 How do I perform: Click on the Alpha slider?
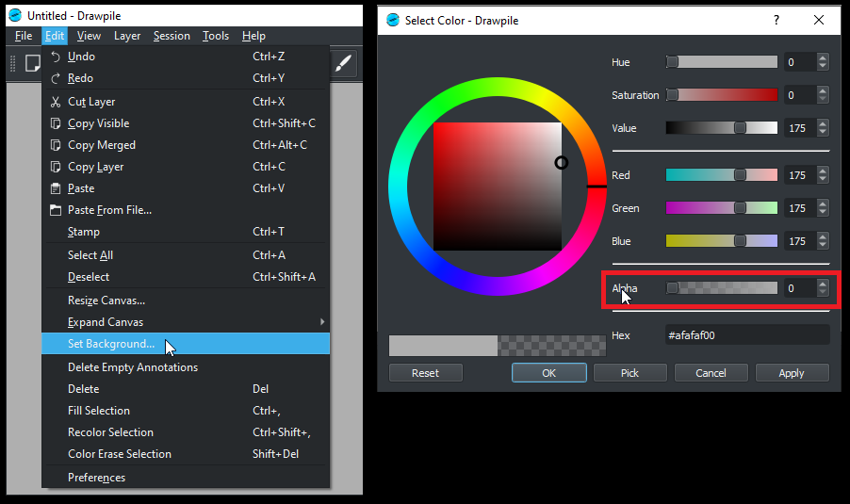[x=722, y=288]
